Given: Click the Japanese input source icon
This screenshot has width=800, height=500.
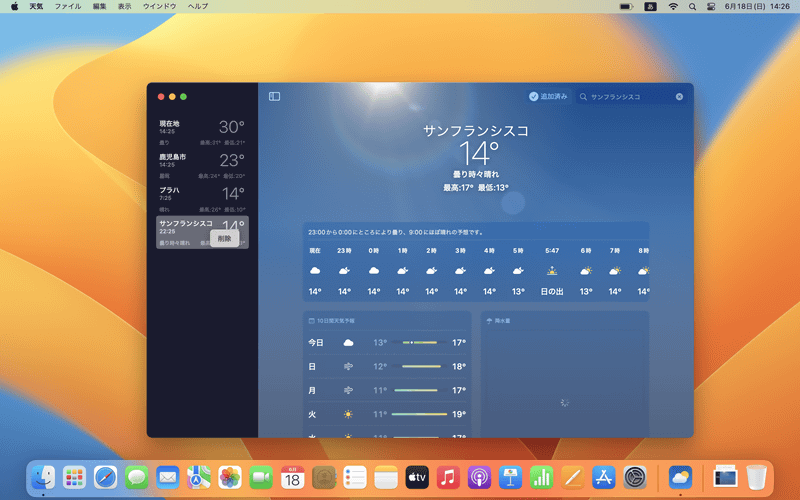Looking at the screenshot, I should tap(651, 6).
